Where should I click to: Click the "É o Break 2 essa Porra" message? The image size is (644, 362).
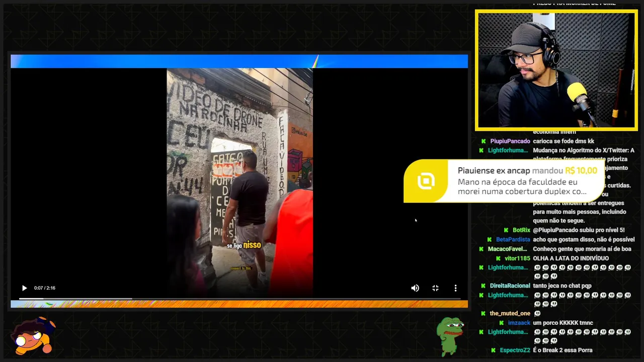[562, 350]
